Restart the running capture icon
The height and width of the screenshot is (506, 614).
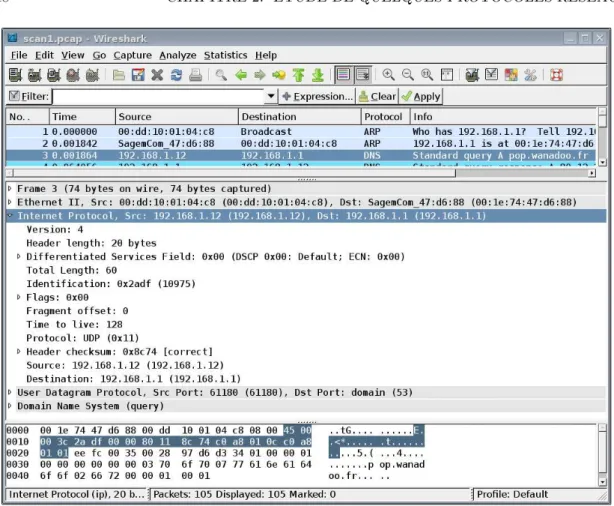click(92, 75)
